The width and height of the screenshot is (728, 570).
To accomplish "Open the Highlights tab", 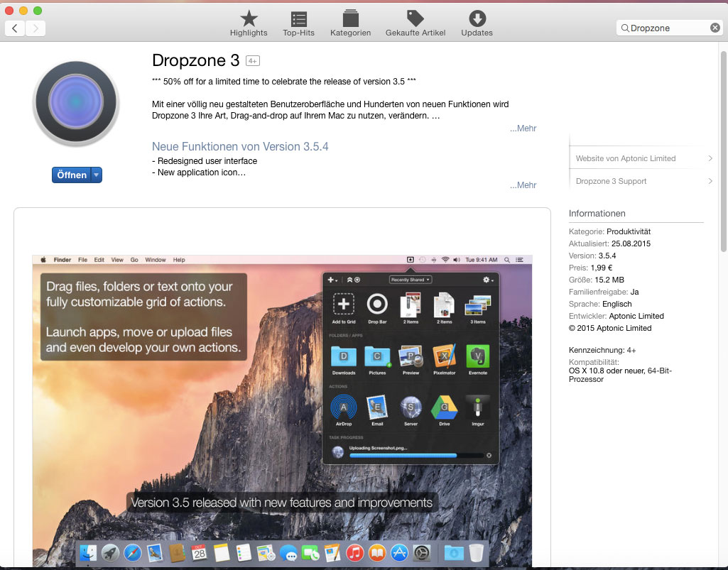I will [249, 23].
